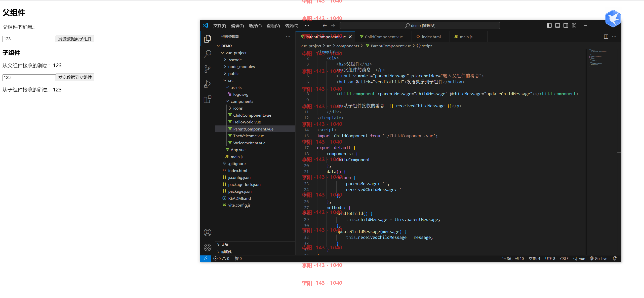Screen dimensions: 644x298
Task: Click the notifications bell in status bar
Action: (x=615, y=258)
